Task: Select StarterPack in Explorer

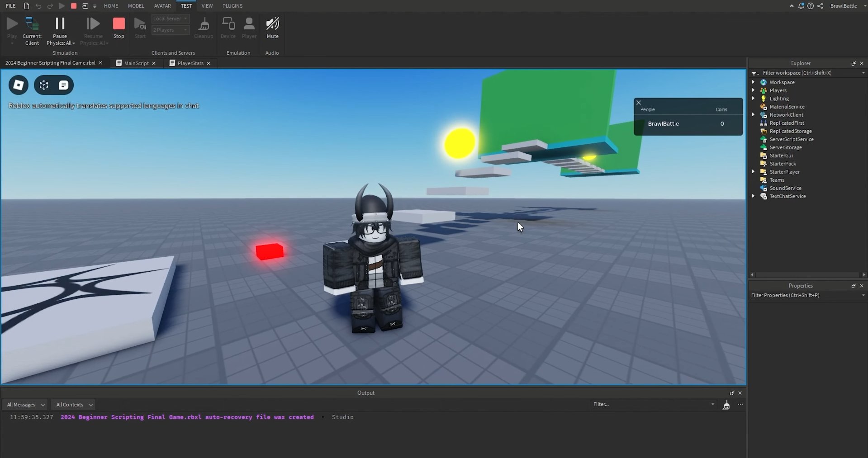Action: 783,164
